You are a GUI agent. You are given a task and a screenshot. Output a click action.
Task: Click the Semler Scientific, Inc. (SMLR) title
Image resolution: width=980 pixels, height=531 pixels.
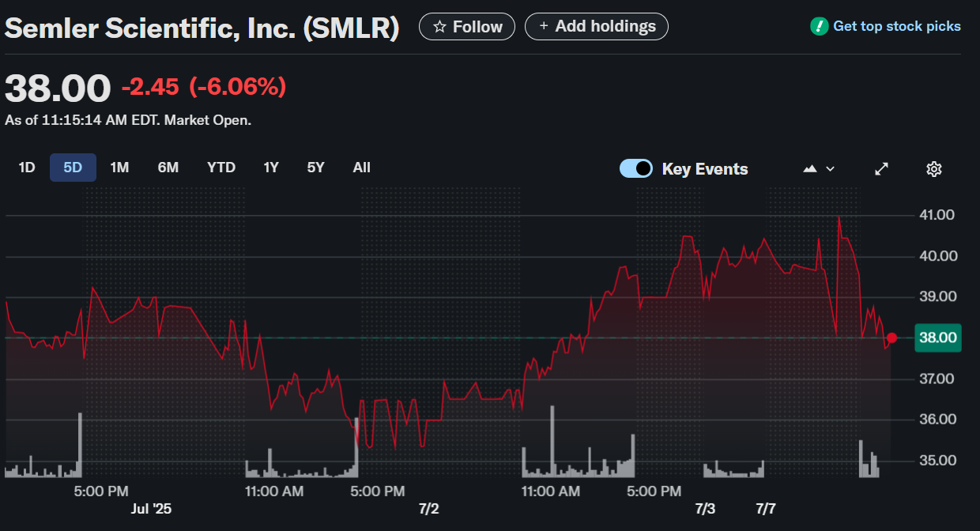[x=202, y=28]
